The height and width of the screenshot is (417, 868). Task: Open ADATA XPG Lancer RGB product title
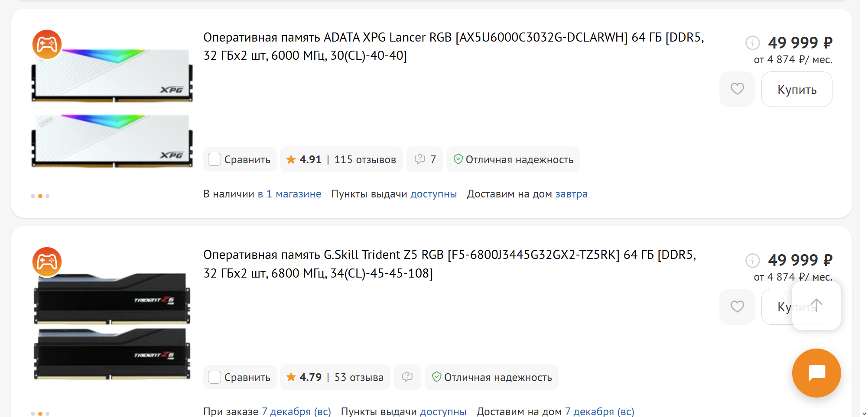(x=453, y=46)
